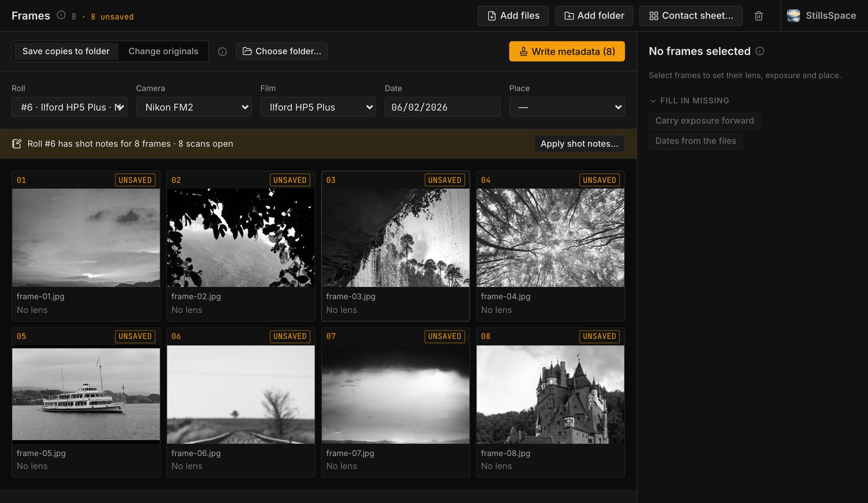Switch to Change originals mode
This screenshot has width=868, height=503.
163,51
